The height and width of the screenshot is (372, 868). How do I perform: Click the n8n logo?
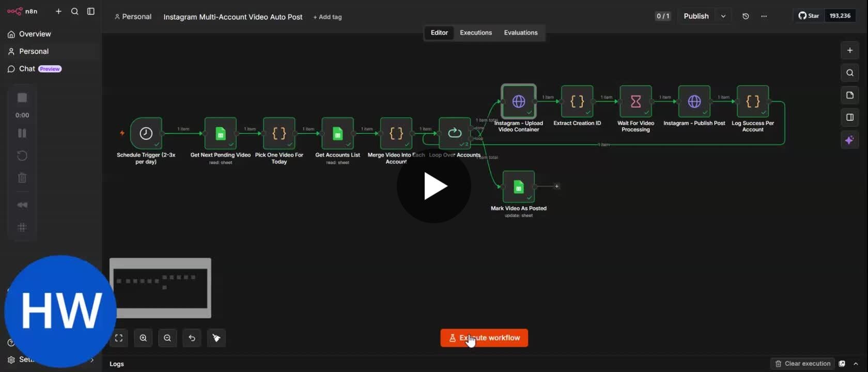coord(22,11)
